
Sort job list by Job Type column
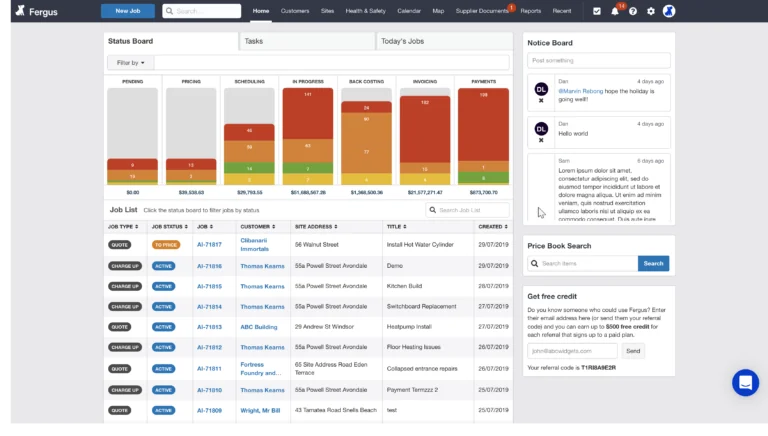pyautogui.click(x=127, y=227)
